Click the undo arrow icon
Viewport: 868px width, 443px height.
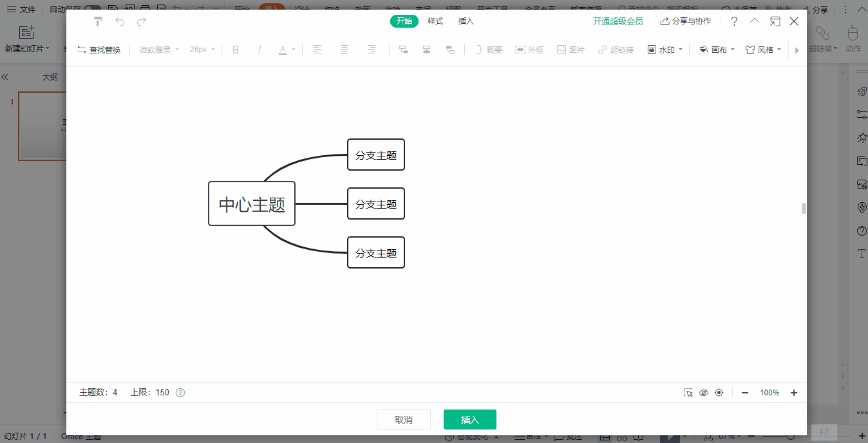(120, 21)
